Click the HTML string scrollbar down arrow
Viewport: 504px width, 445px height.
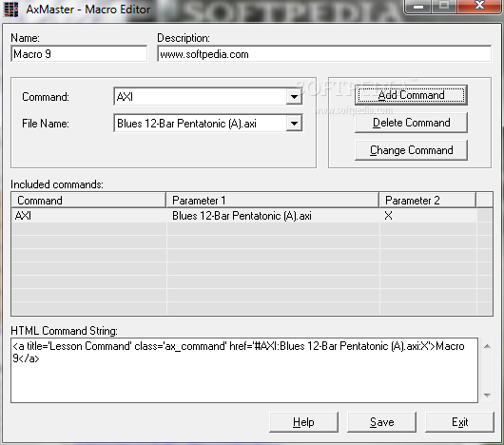[x=487, y=396]
